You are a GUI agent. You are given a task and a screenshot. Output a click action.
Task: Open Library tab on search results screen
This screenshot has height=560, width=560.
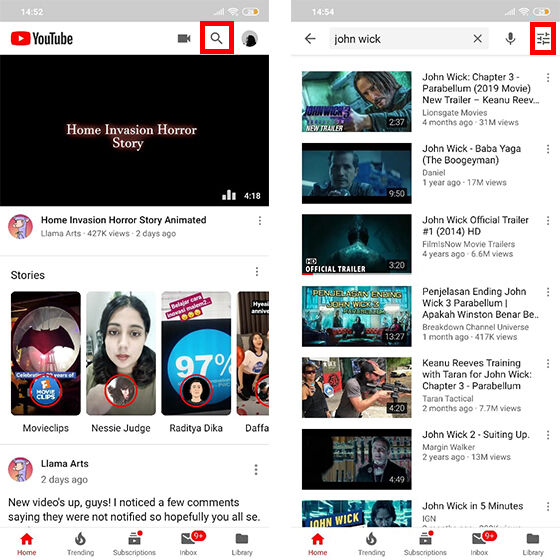(x=533, y=544)
